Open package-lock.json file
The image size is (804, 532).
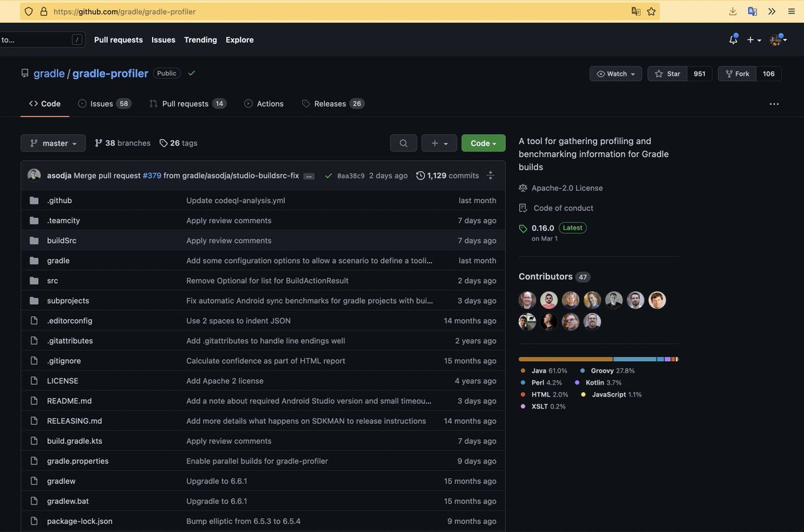pos(80,521)
